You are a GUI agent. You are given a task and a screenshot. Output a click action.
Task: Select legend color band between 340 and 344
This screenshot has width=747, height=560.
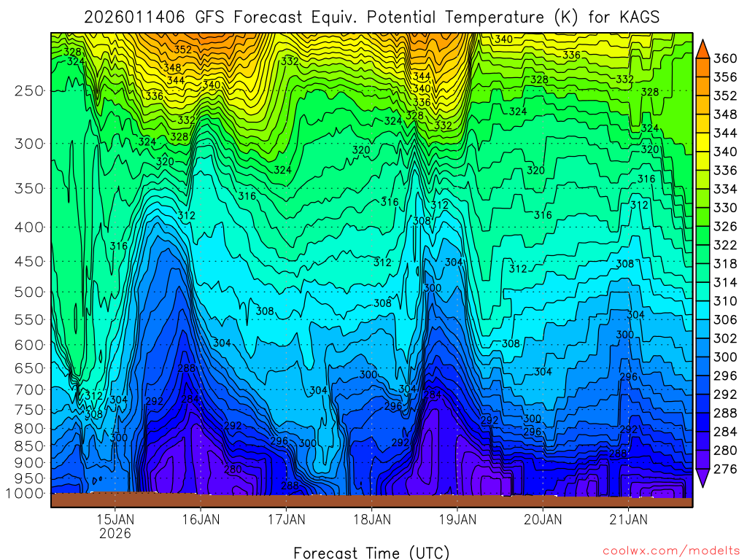pos(703,142)
